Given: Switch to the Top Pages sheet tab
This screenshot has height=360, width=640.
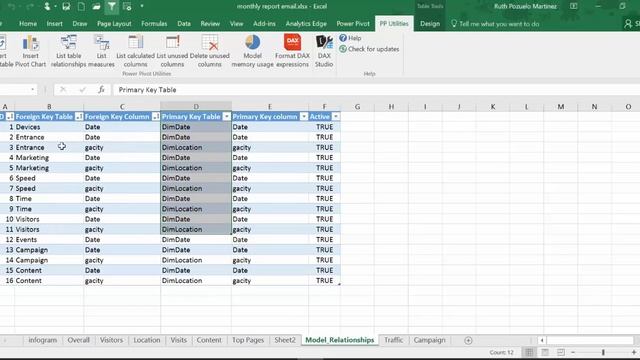Looking at the screenshot, I should [248, 340].
